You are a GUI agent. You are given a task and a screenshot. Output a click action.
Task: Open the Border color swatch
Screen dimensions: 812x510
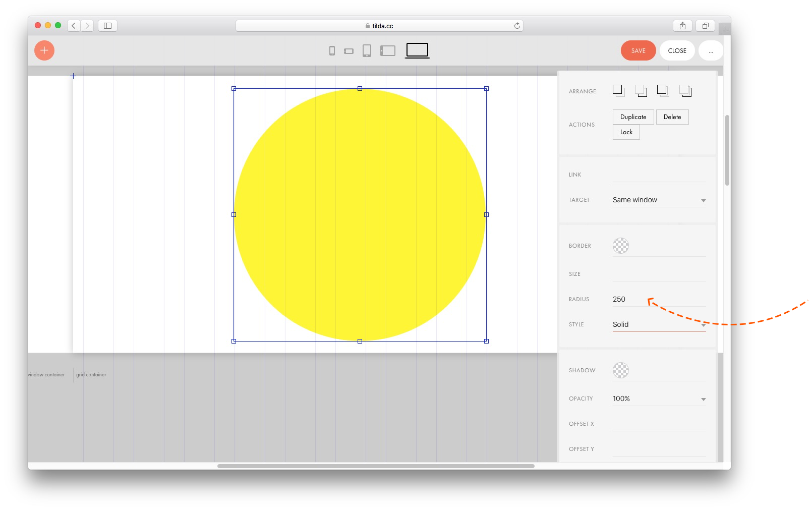[x=620, y=246]
